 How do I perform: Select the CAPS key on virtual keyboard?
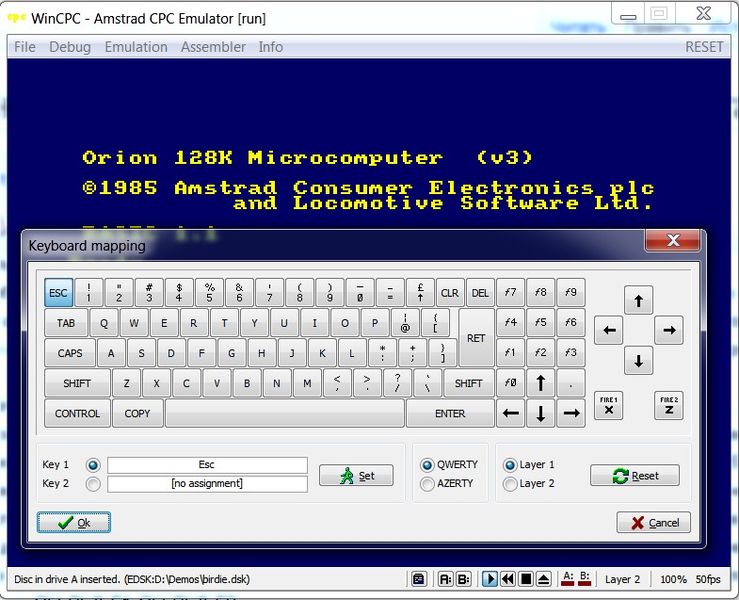pyautogui.click(x=70, y=353)
